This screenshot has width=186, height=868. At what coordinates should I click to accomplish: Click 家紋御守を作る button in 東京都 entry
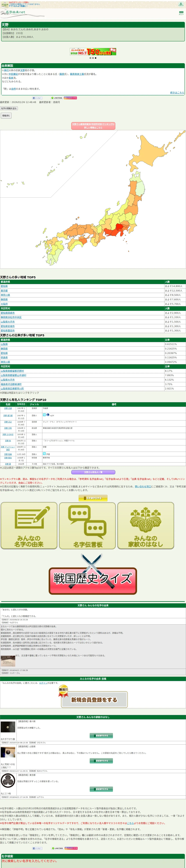click(101, 789)
